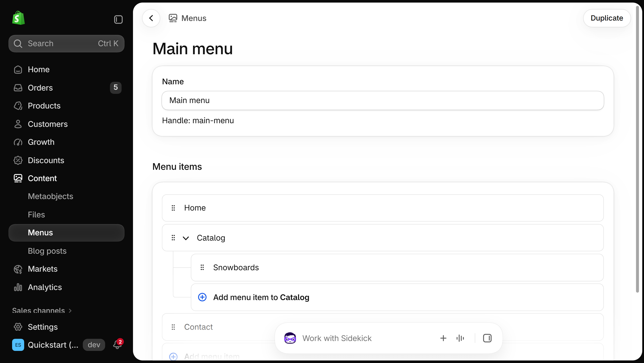
Task: Click the Duplicate button
Action: 607,18
